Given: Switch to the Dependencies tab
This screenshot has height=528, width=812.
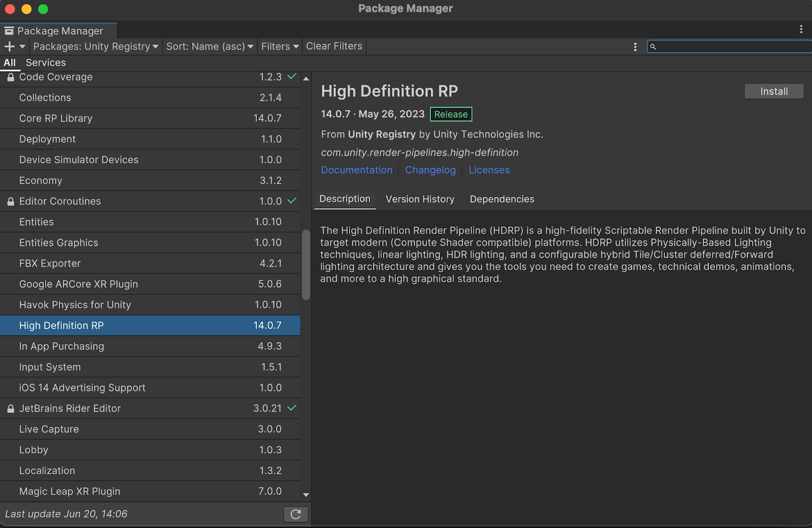Looking at the screenshot, I should [x=501, y=199].
